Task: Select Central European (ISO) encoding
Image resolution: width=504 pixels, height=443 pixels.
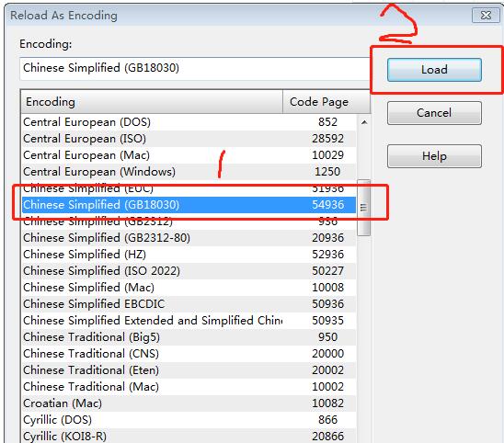Action: point(189,139)
